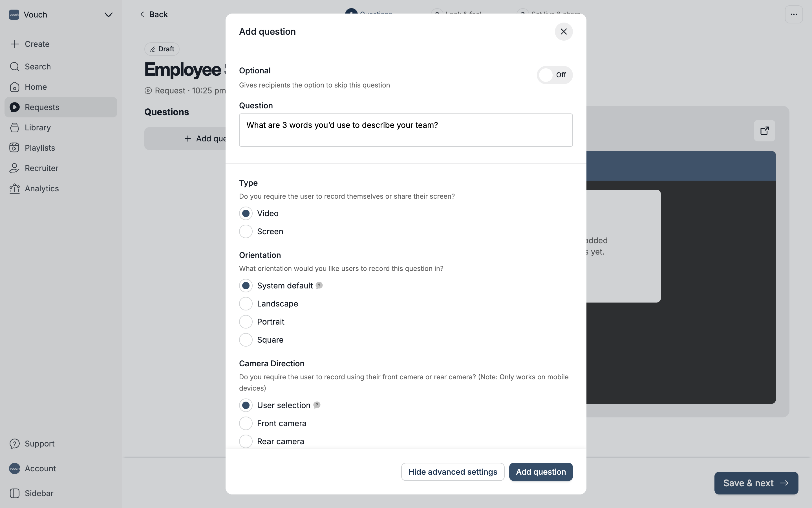This screenshot has height=508, width=812.
Task: Open the Library section
Action: pyautogui.click(x=61, y=127)
